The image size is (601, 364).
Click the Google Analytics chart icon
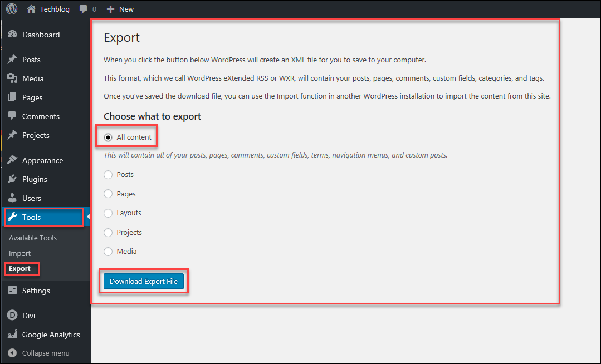[x=12, y=334]
